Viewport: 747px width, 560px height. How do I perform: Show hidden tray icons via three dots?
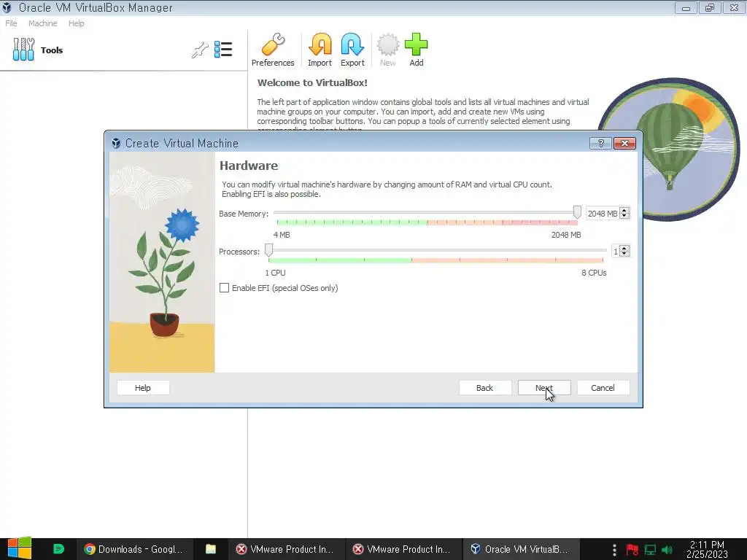coord(614,550)
